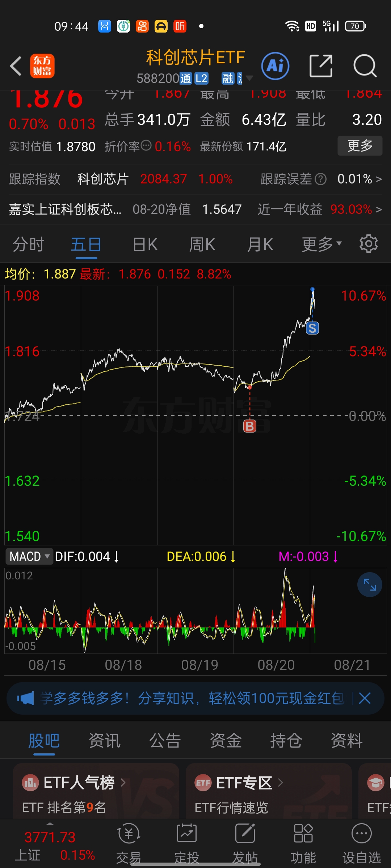Open chart settings gear icon
This screenshot has width=391, height=868.
pyautogui.click(x=369, y=244)
